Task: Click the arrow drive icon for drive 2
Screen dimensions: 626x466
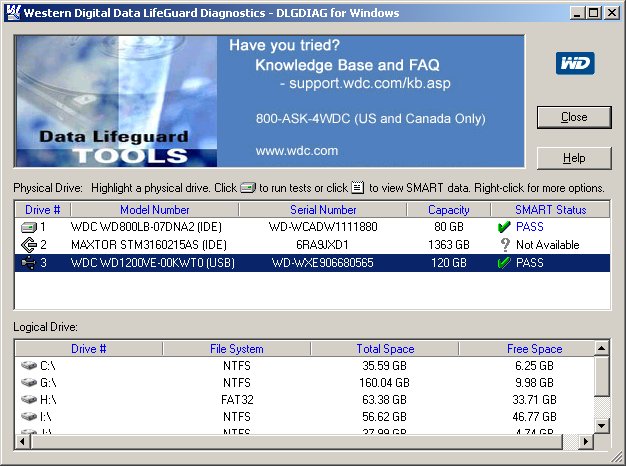Action: tap(29, 245)
